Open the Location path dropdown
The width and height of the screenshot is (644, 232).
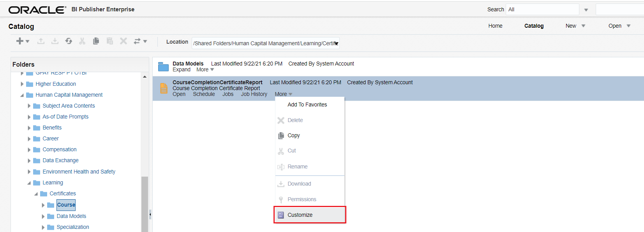[336, 43]
